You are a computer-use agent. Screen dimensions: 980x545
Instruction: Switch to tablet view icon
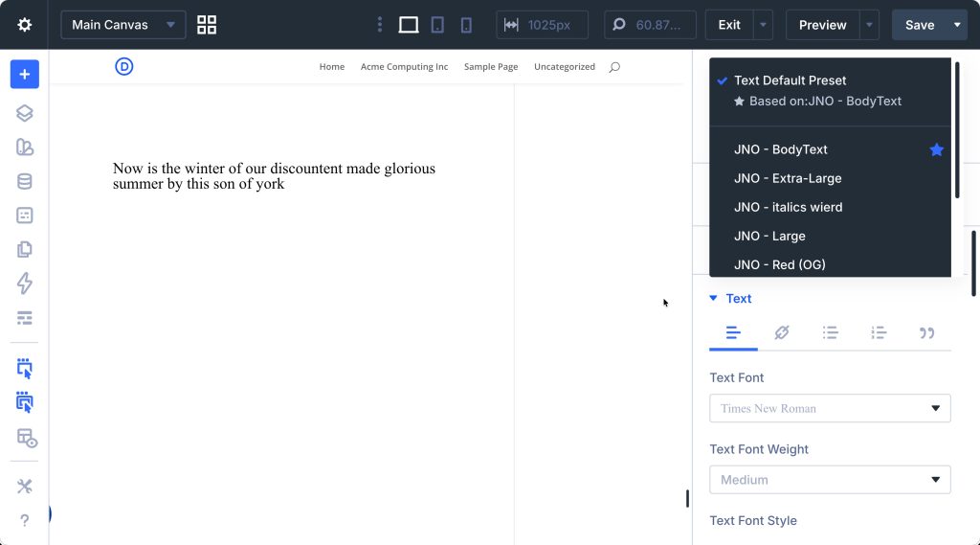click(x=437, y=25)
